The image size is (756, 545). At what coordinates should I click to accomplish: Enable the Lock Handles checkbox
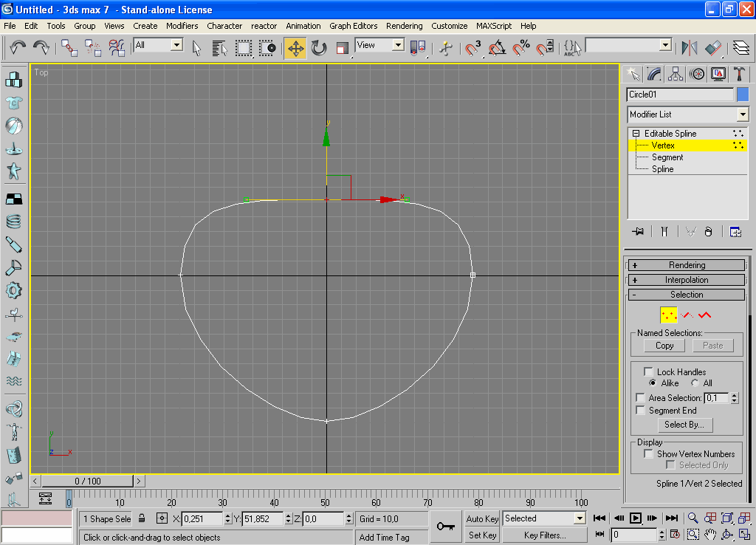pos(649,372)
